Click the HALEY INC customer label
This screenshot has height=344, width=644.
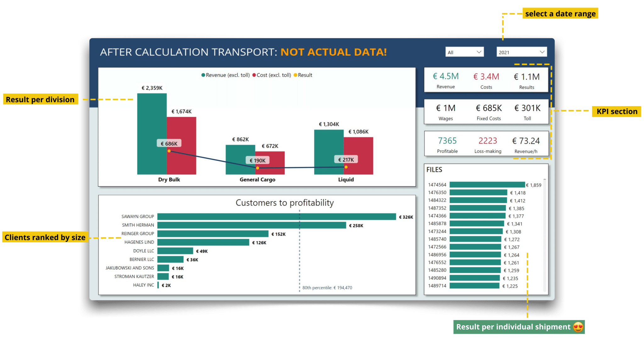[143, 285]
